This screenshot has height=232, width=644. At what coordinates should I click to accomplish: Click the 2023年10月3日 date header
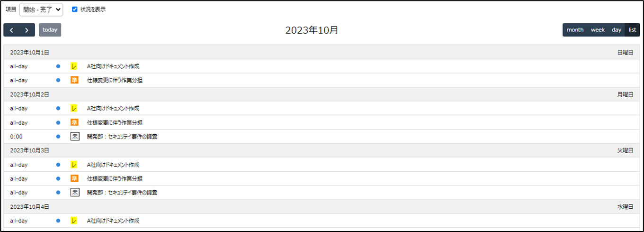30,150
